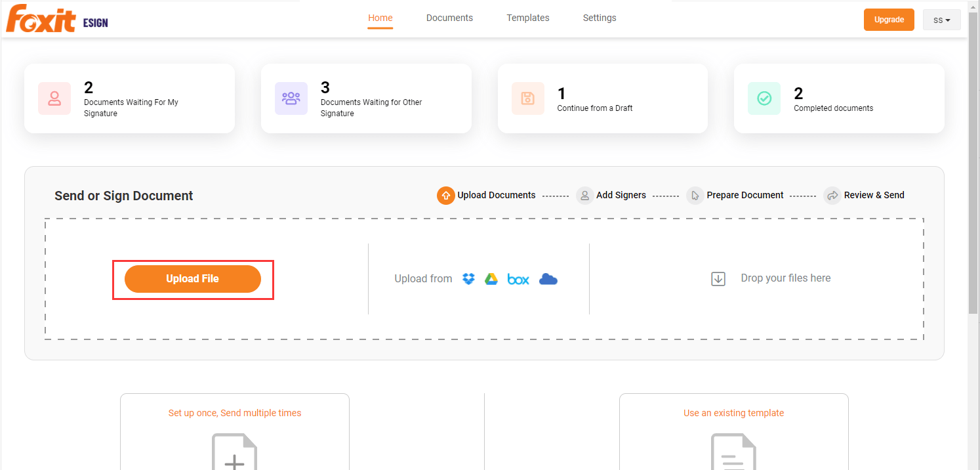Click the Documents Waiting for Other Signature icon
This screenshot has height=470, width=980.
pos(291,98)
